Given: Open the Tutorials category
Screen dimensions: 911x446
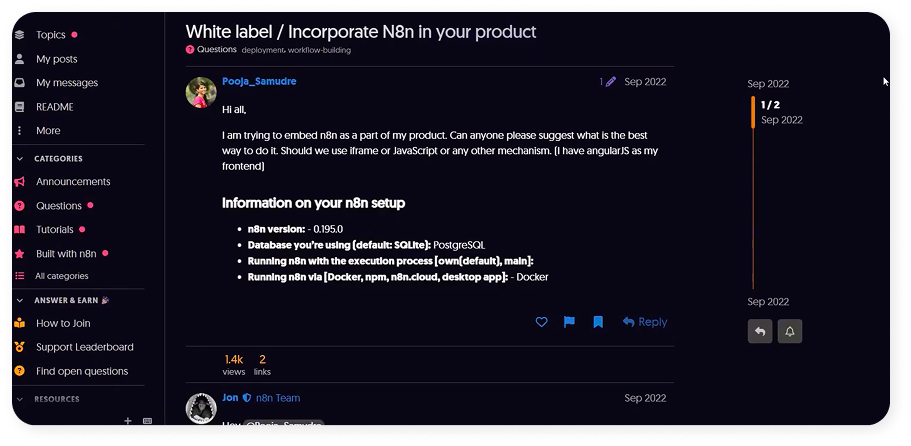Looking at the screenshot, I should click(55, 229).
